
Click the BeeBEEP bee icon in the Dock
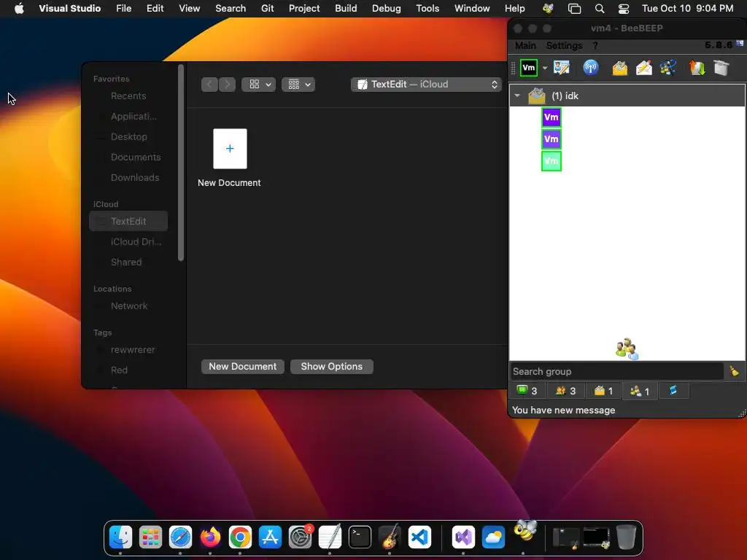coord(525,531)
